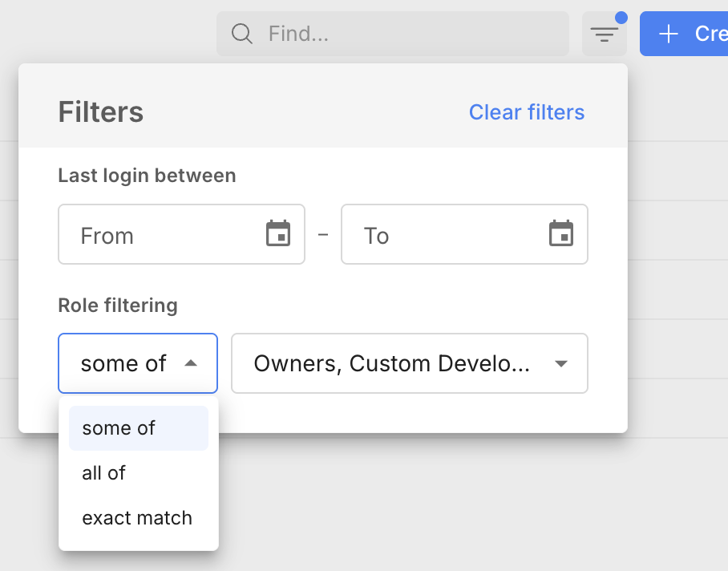Choose the 'all of' option
728x571 pixels.
tap(104, 473)
